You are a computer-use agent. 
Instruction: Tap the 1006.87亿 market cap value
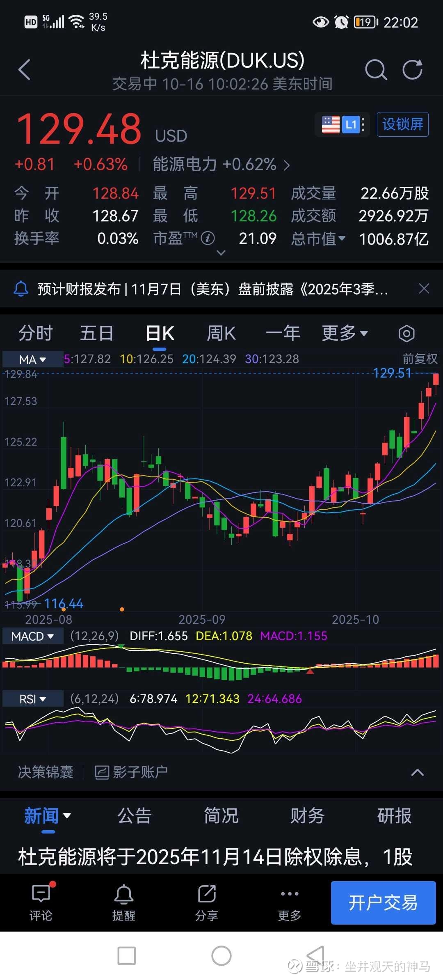tap(394, 239)
